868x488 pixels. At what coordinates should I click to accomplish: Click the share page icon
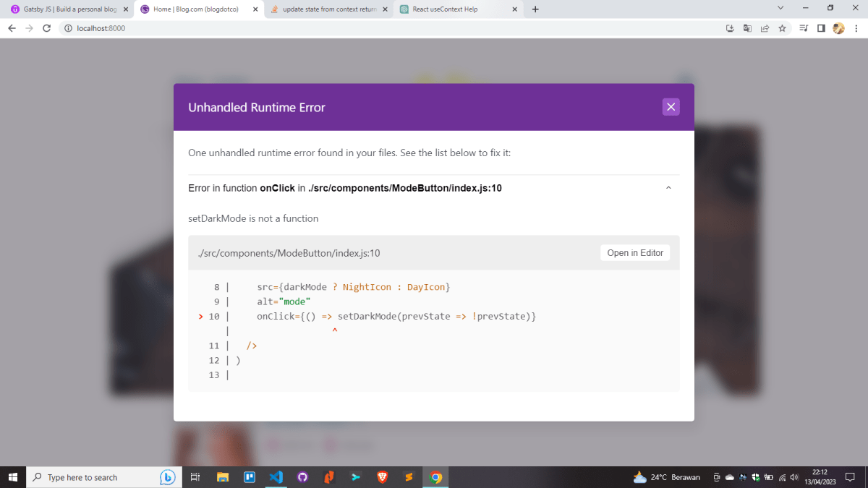pos(765,28)
